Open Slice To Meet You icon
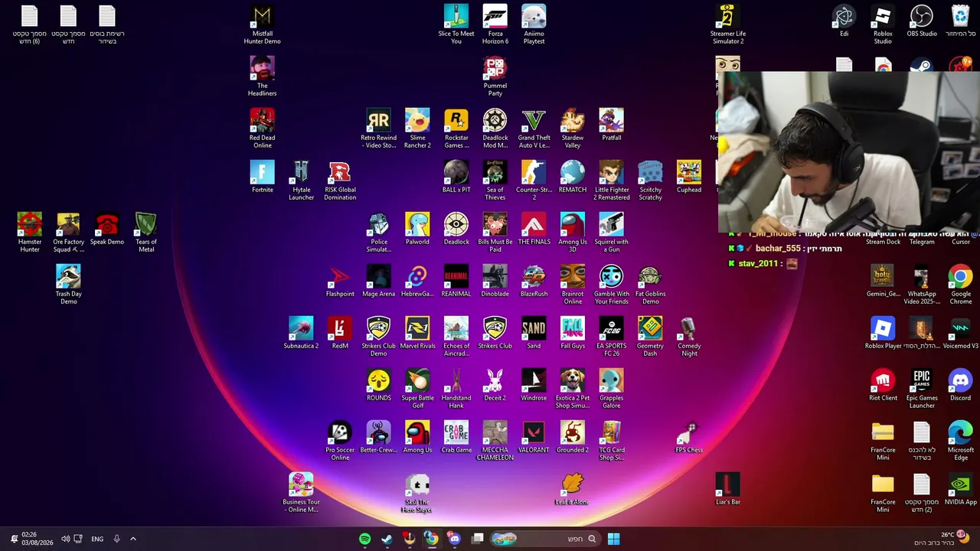This screenshot has height=551, width=980. tap(456, 25)
